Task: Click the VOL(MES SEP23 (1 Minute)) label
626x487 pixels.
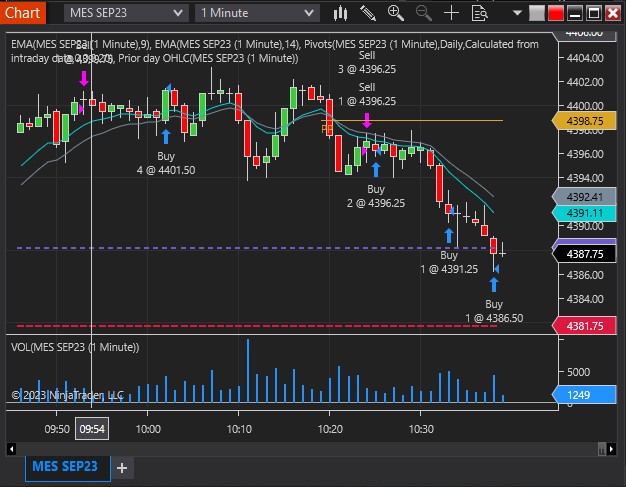Action: coord(75,347)
